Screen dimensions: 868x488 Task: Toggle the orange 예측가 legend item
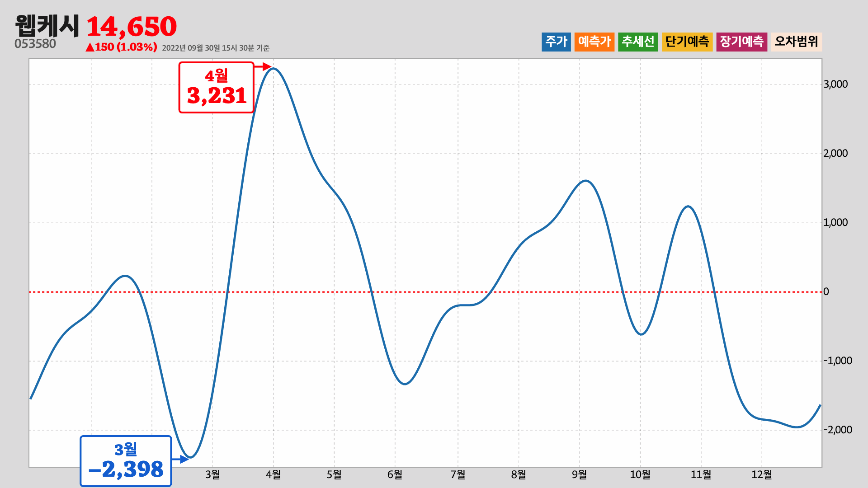tap(594, 42)
